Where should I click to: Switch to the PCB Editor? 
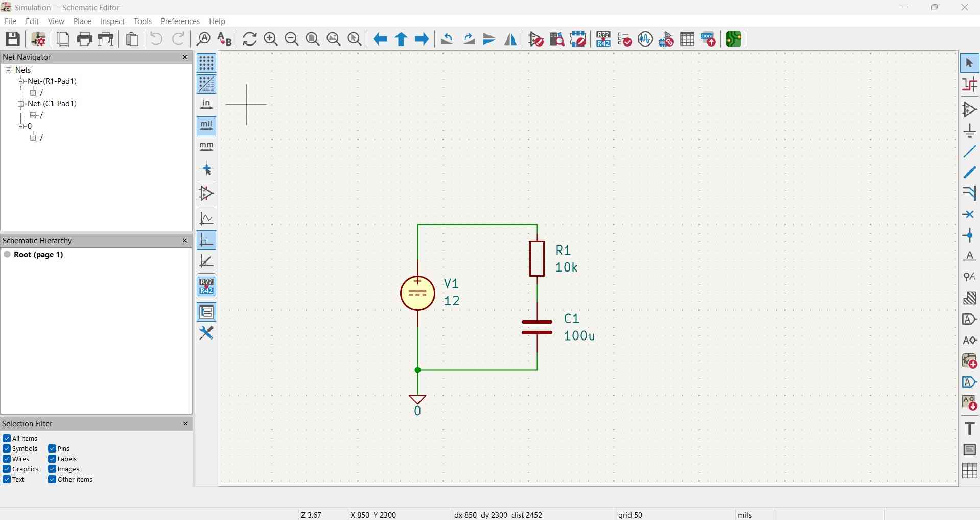734,39
